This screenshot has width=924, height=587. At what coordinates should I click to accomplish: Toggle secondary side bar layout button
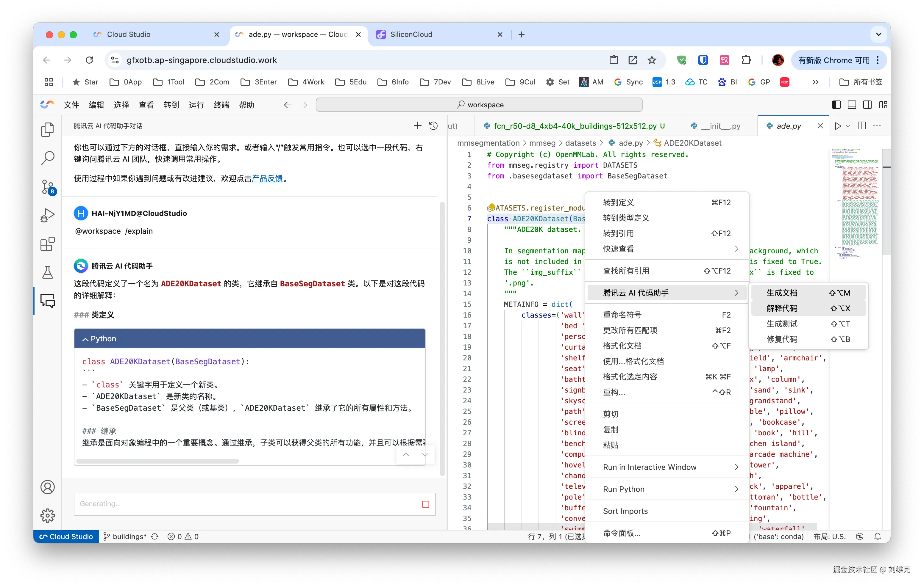(x=867, y=105)
